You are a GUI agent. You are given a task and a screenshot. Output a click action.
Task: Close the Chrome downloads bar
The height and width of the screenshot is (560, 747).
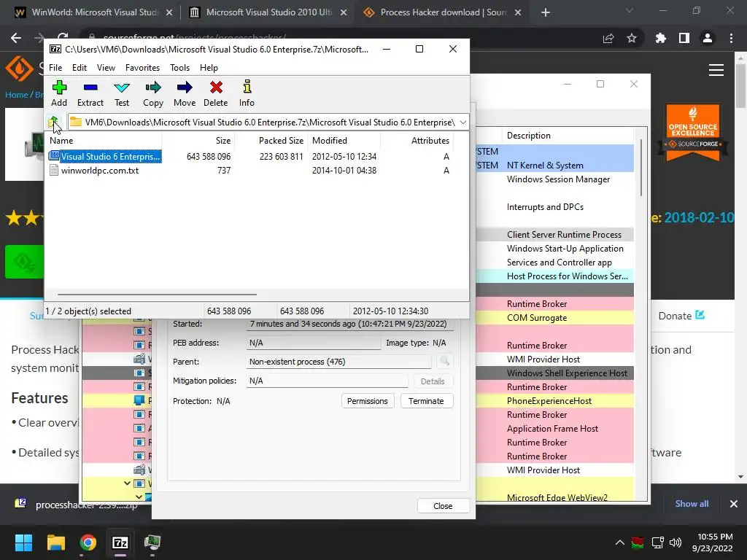(x=734, y=503)
